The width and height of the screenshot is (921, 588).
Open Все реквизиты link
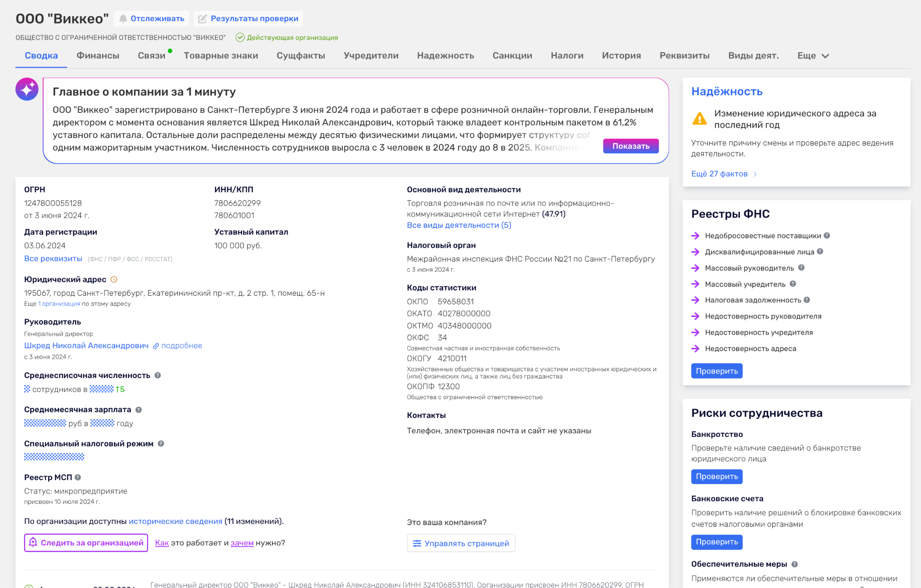point(53,259)
